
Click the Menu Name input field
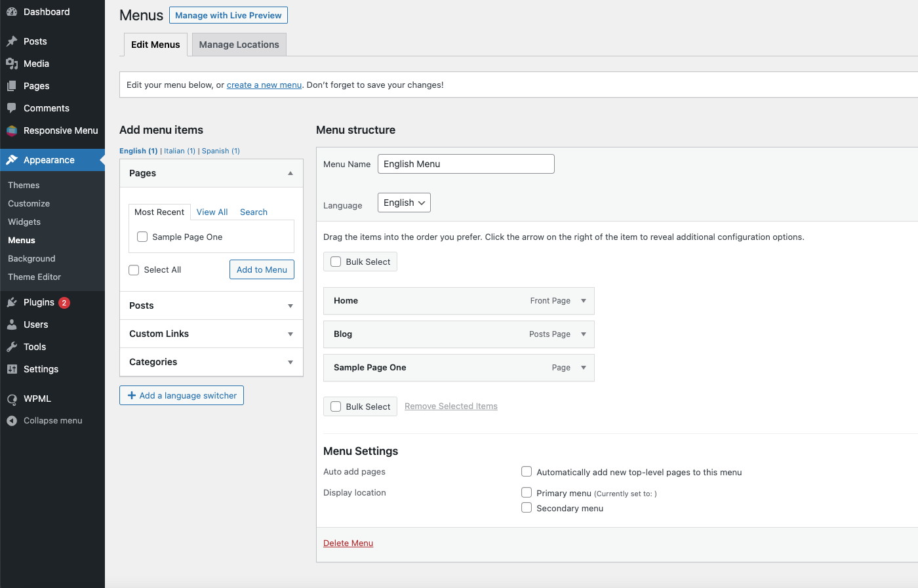point(466,164)
